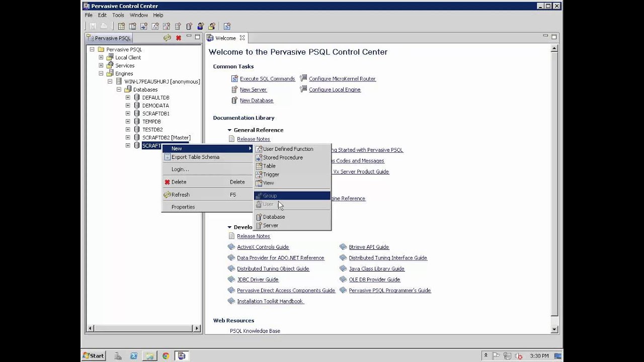Minimize the Pervasive PSQL explorer panel

189,37
